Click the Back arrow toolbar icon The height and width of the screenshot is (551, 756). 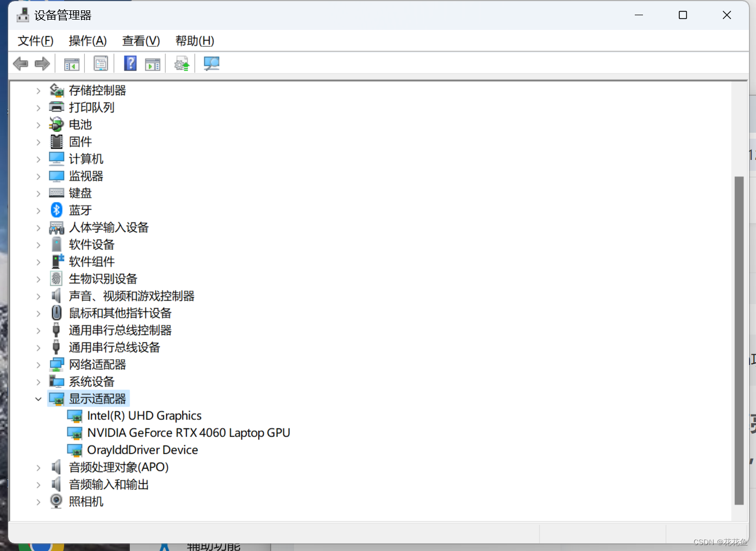(21, 64)
